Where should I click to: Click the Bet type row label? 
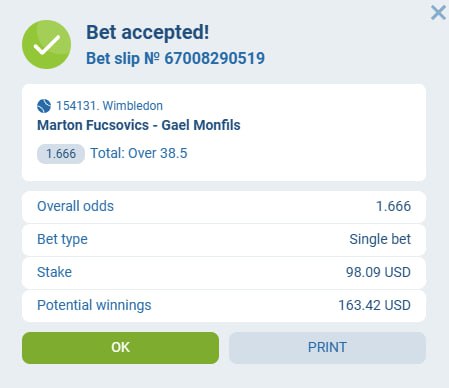62,240
